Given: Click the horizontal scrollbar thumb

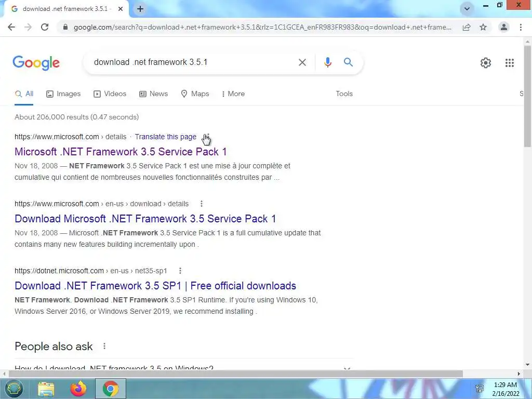Looking at the screenshot, I should pos(236,374).
